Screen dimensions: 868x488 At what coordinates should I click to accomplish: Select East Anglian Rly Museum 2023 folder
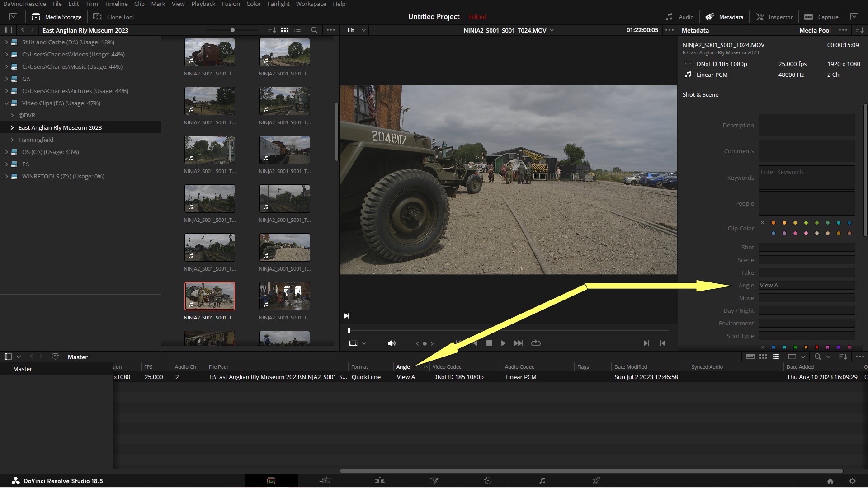pyautogui.click(x=80, y=127)
